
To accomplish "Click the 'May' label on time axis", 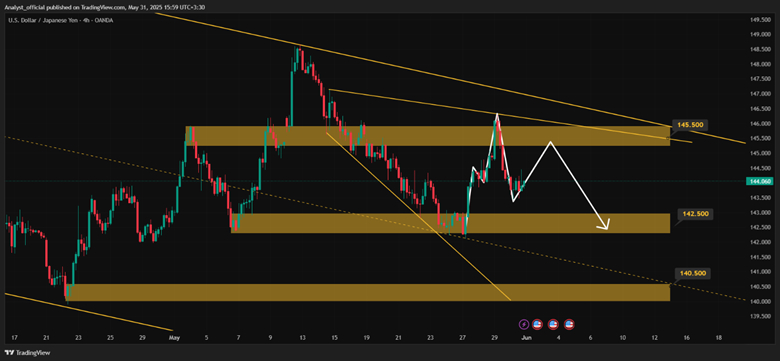I will tap(174, 338).
